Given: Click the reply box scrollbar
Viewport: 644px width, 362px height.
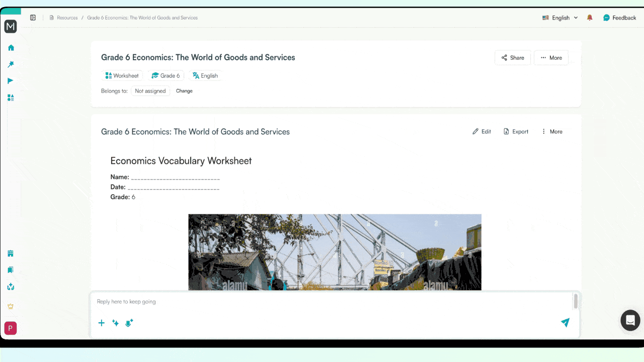Looking at the screenshot, I should click(x=576, y=302).
